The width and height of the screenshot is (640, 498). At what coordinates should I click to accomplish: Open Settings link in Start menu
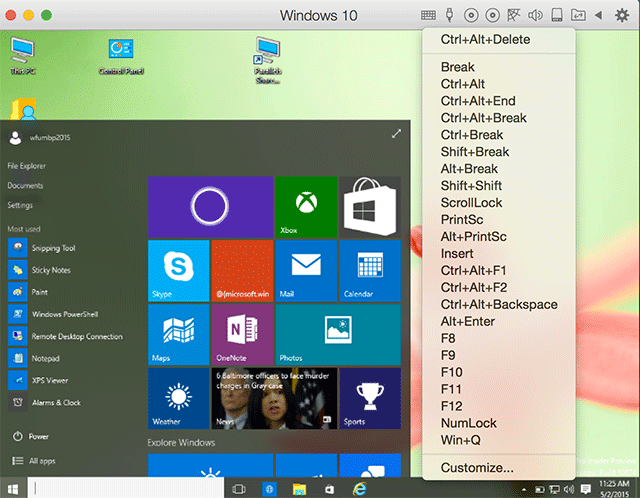(20, 205)
